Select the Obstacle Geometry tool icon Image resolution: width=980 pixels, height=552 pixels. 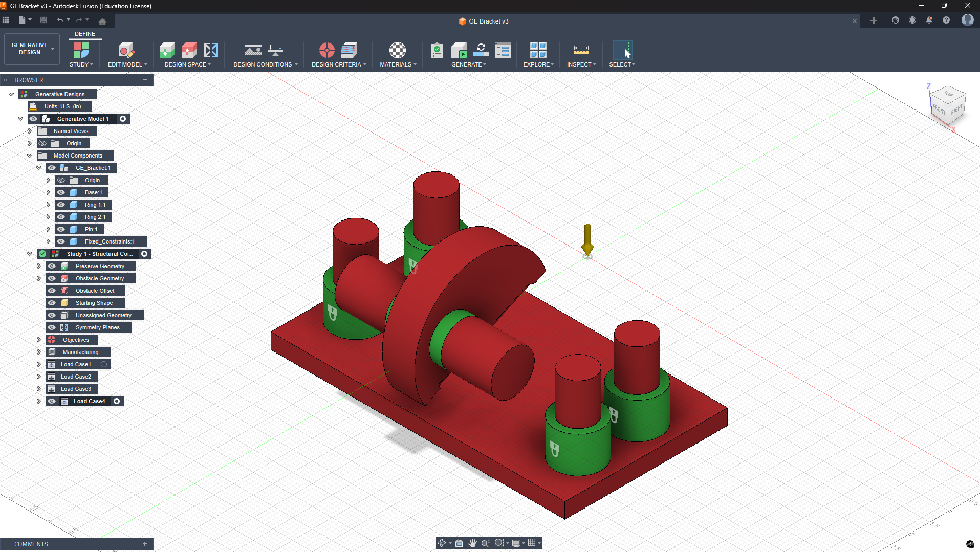point(189,50)
